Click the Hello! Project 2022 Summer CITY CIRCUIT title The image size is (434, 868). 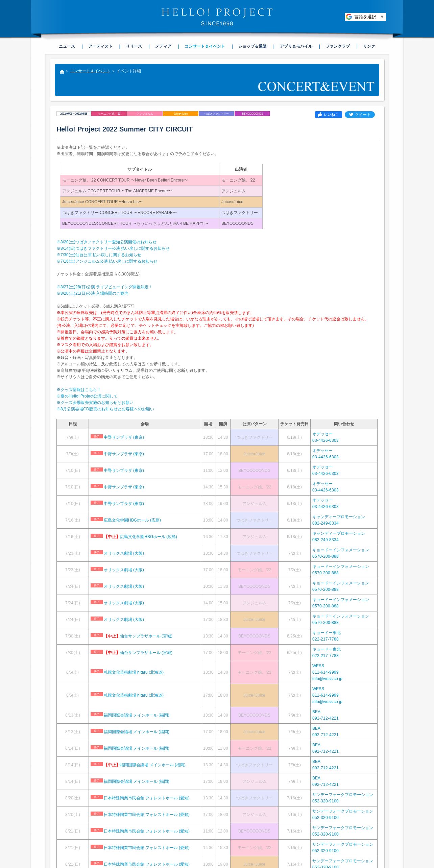[124, 129]
